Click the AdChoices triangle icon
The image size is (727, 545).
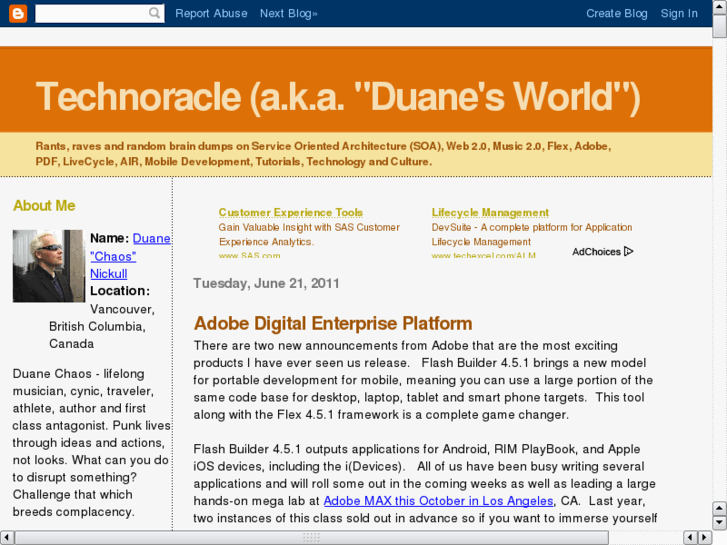(629, 251)
